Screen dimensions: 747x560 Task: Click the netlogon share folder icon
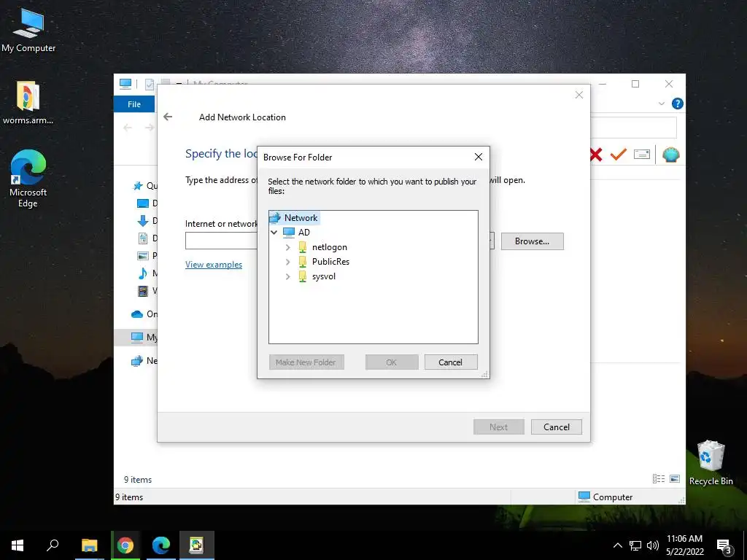pos(303,247)
